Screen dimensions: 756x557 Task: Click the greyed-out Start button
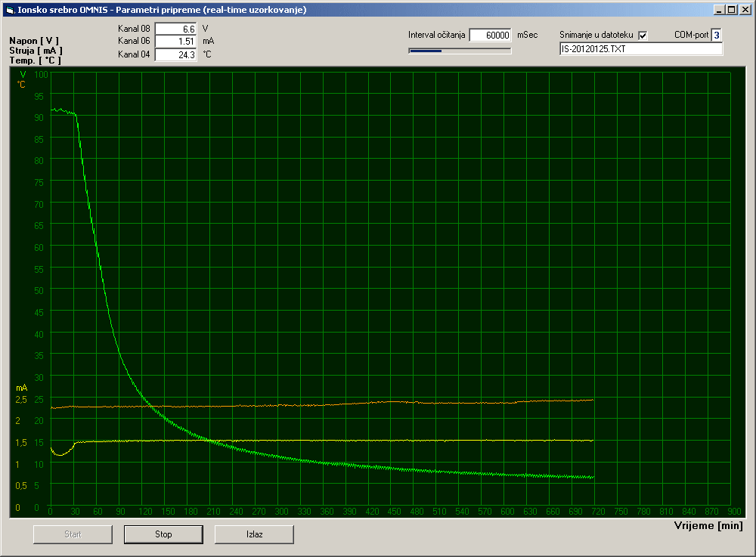[x=73, y=534]
